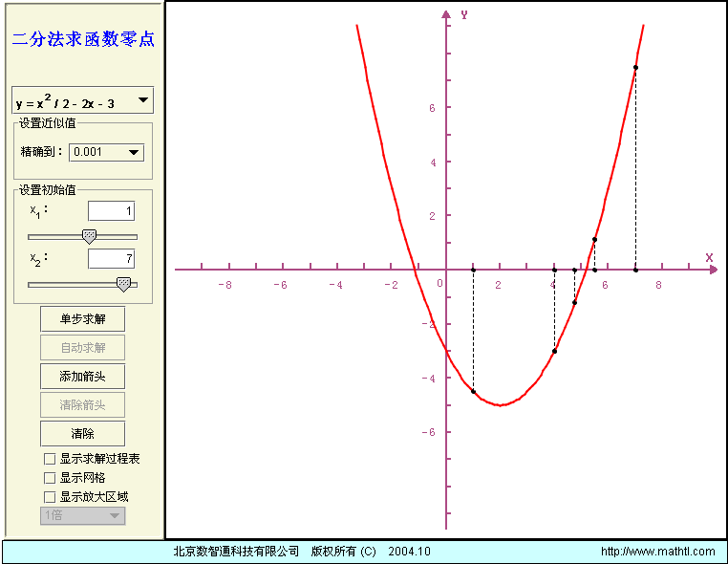Click the 北京数智通科技有限公司 copyright text
The width and height of the screenshot is (728, 564).
236,552
